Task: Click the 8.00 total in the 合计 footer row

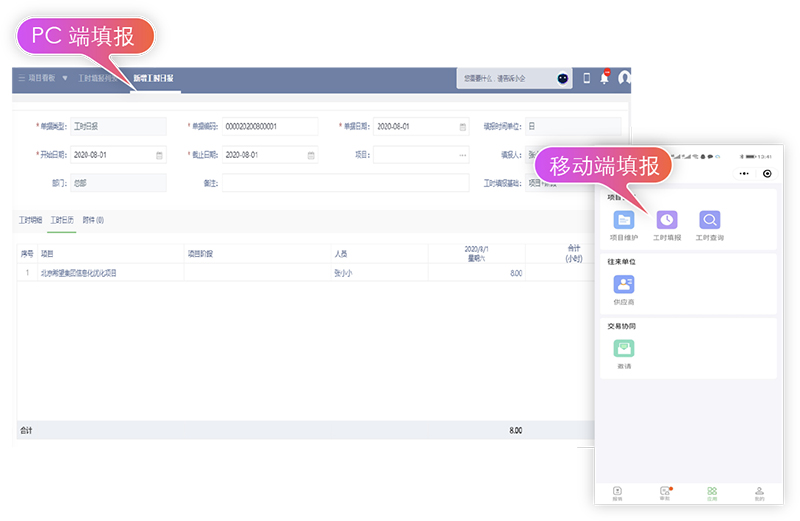Action: point(515,430)
